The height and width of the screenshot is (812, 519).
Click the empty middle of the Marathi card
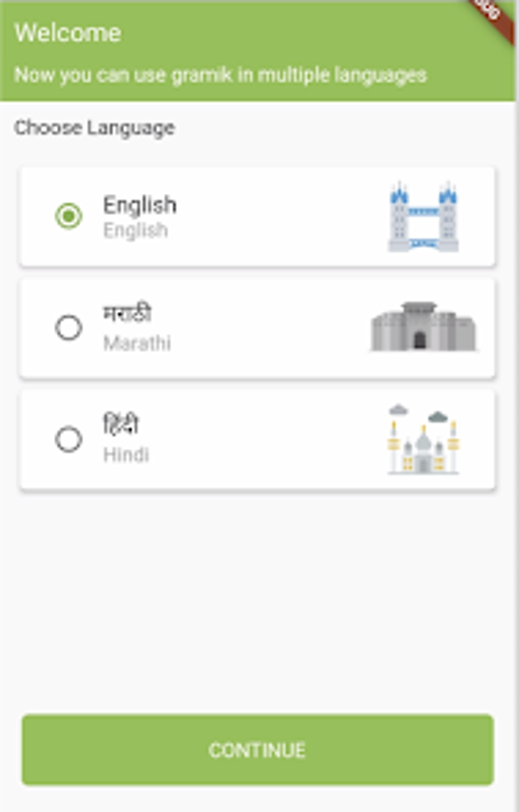tap(270, 328)
